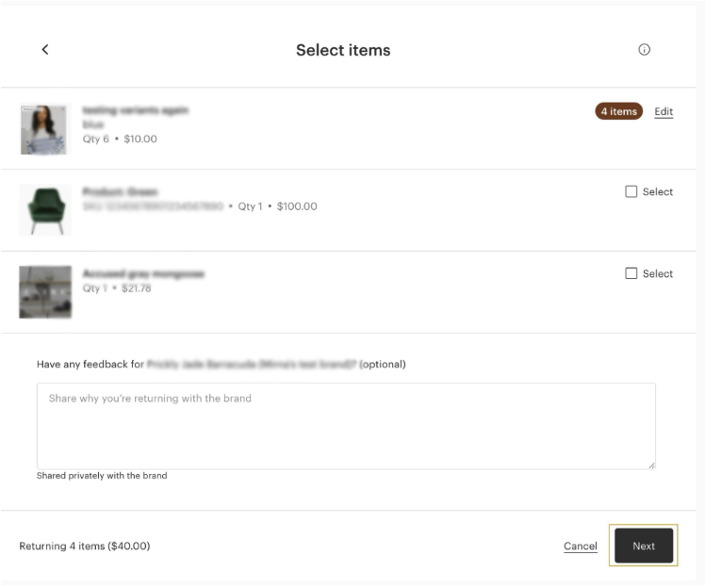The image size is (705, 588).
Task: Focus the brand feedback text area
Action: click(x=346, y=426)
